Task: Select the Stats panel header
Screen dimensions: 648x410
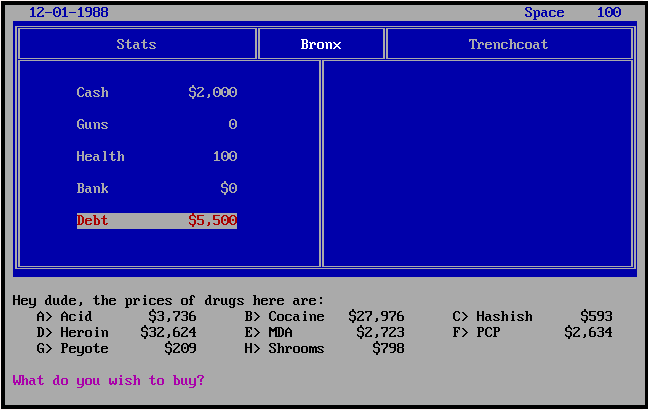Action: 137,44
